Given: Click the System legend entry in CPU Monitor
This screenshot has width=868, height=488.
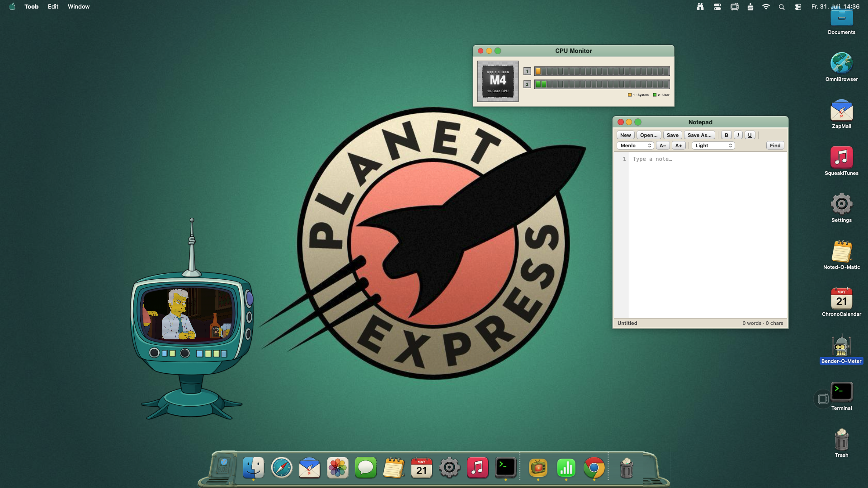Looking at the screenshot, I should [638, 95].
